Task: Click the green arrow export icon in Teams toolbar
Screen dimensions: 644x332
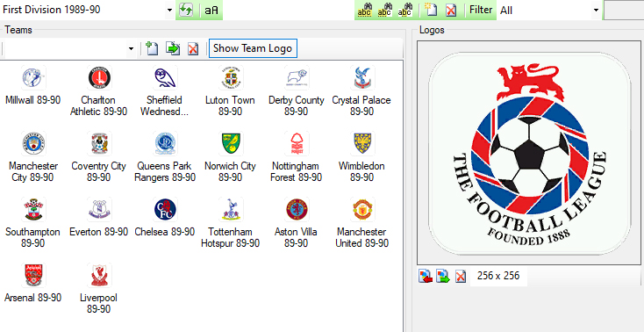Action: click(x=173, y=48)
